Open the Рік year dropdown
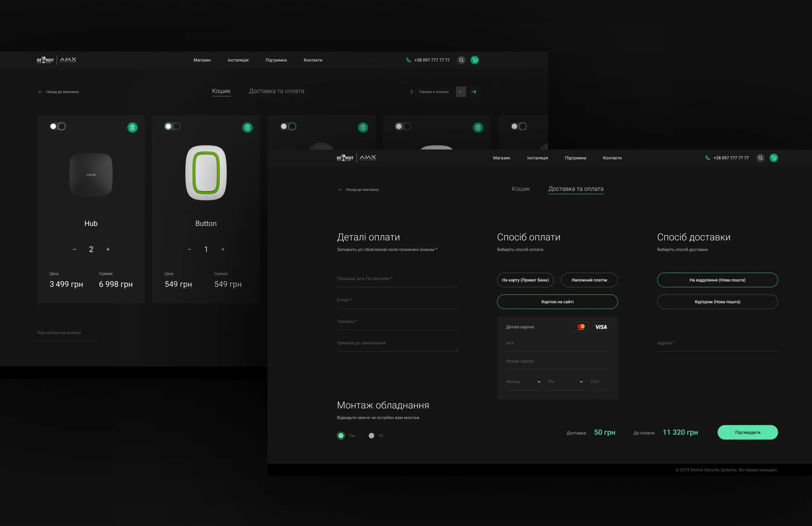This screenshot has width=812, height=526. click(x=565, y=382)
